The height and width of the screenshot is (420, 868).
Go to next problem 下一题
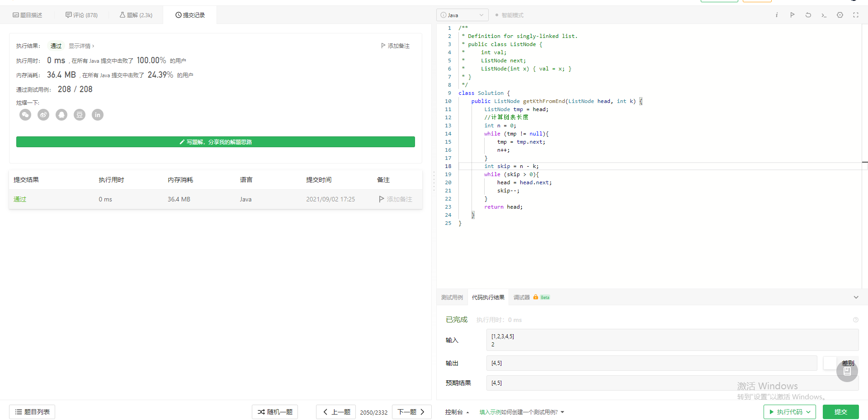411,412
